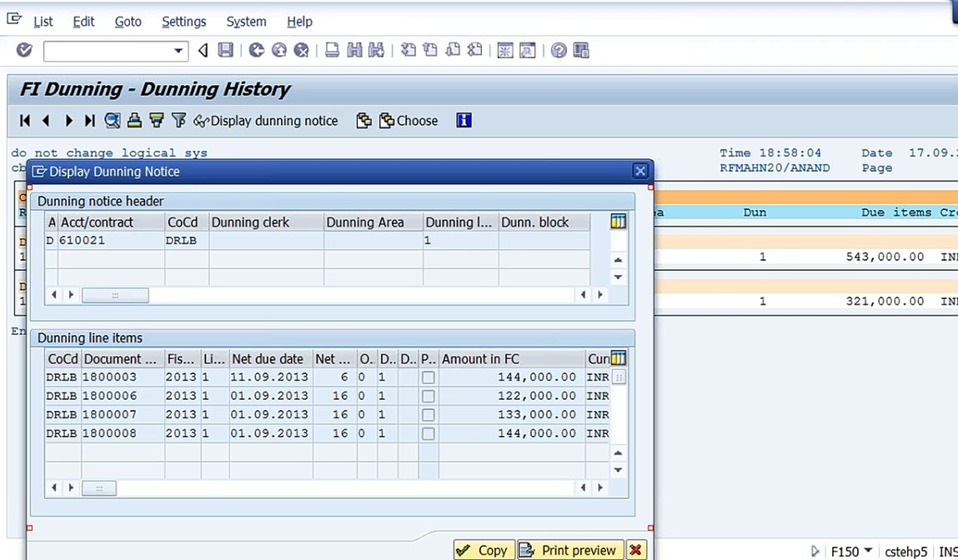Click the grey funnel filter icon
The width and height of the screenshot is (958, 560).
pyautogui.click(x=178, y=121)
